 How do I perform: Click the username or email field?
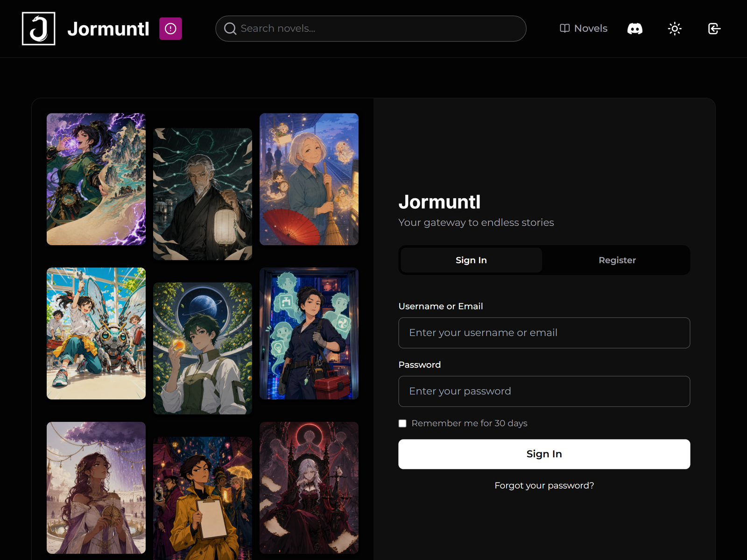click(544, 333)
